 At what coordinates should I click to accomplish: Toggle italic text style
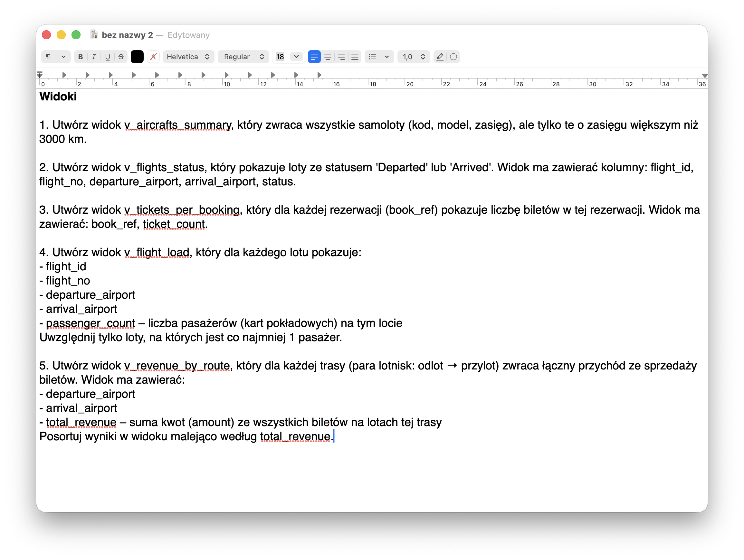[94, 57]
